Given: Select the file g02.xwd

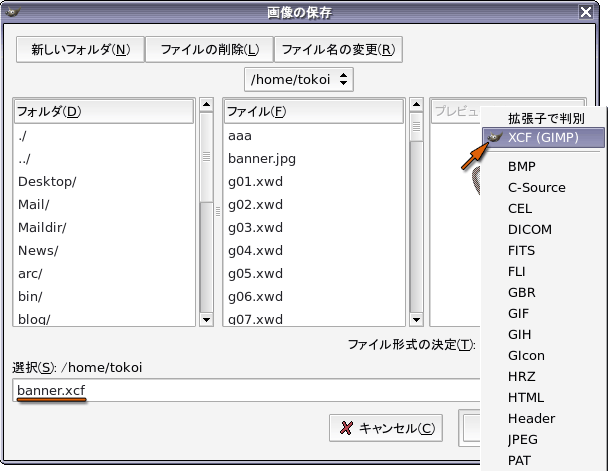Looking at the screenshot, I should tap(314, 204).
